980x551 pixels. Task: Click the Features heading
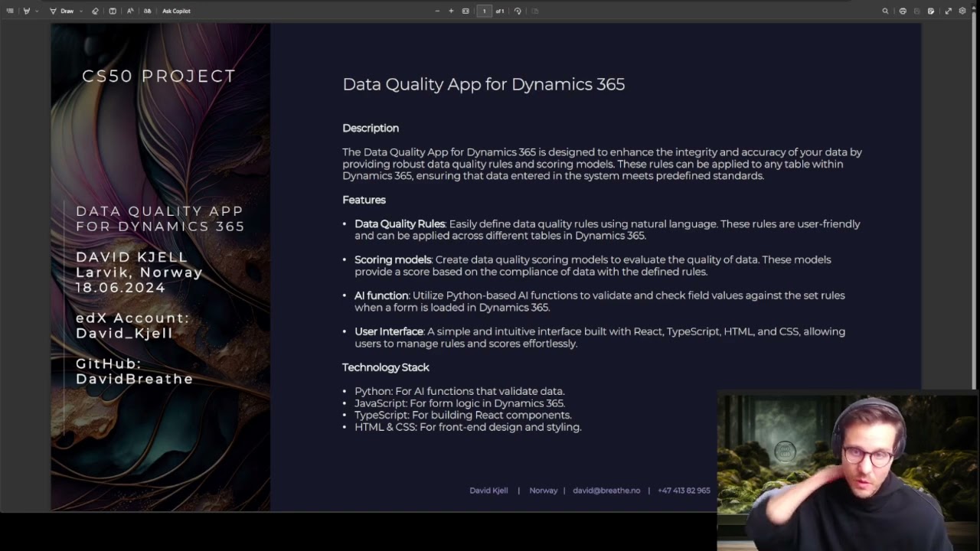click(364, 200)
